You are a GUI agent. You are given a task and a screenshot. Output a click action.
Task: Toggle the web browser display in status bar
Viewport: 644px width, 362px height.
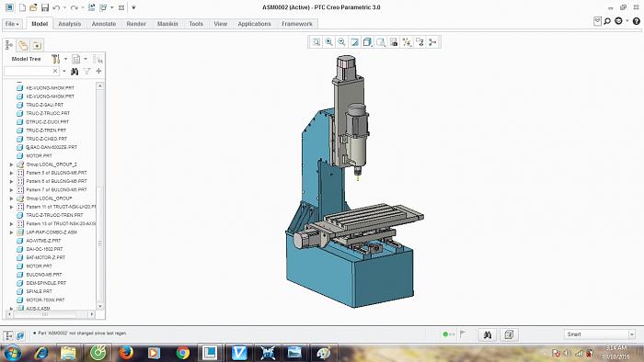[20, 335]
